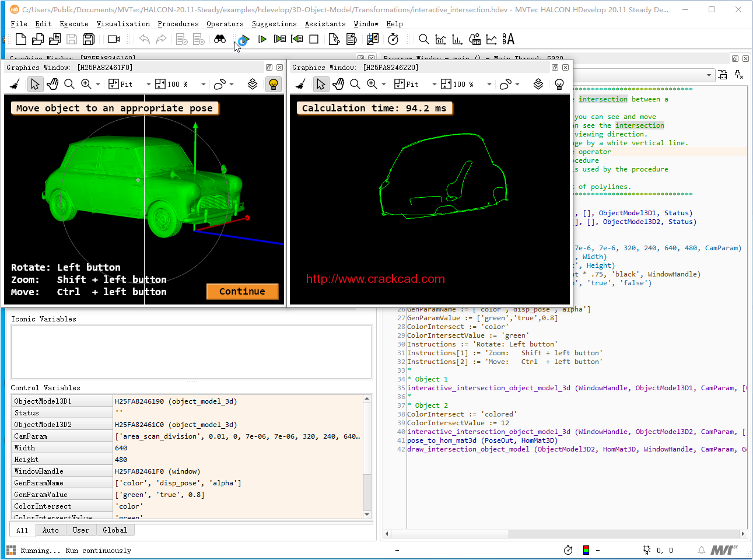The width and height of the screenshot is (753, 560).
Task: Open the zoom window magnifier in main toolbar
Action: (x=424, y=39)
